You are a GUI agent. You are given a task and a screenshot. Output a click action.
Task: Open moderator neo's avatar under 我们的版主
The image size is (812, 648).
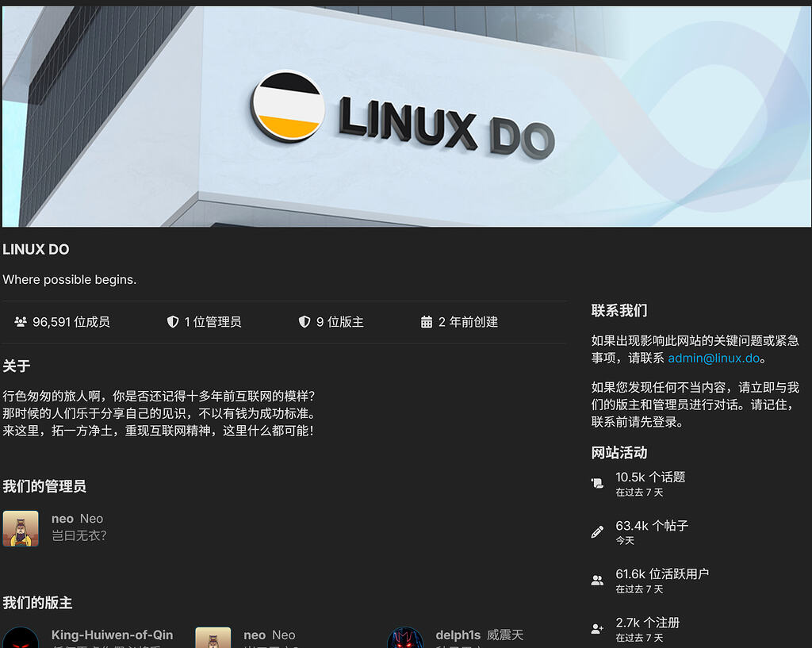tap(213, 638)
